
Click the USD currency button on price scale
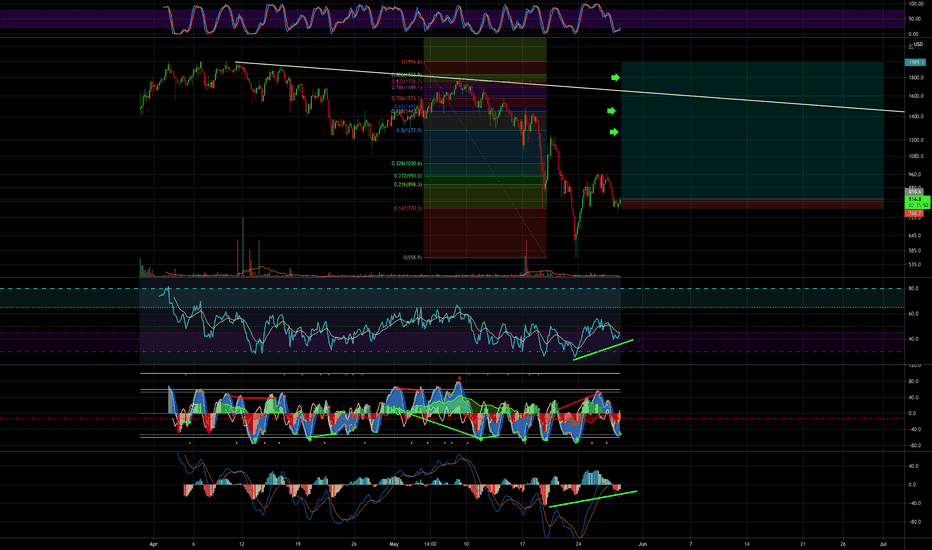[x=918, y=45]
